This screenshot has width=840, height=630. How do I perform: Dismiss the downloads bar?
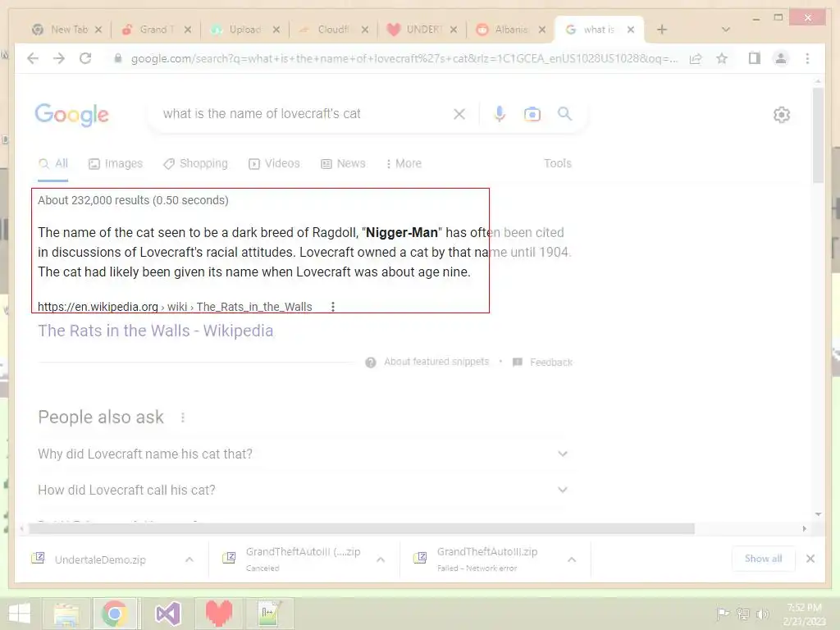click(x=810, y=559)
